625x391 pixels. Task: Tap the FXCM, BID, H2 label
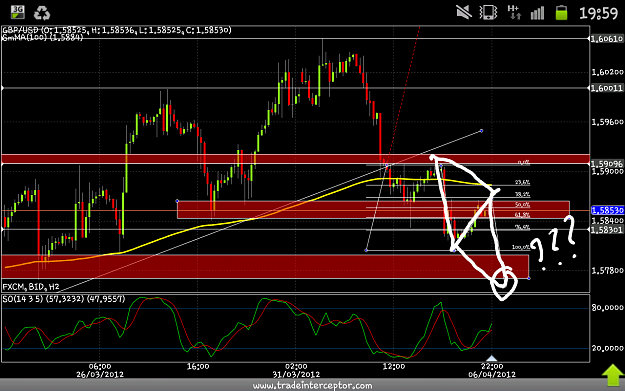click(x=31, y=287)
